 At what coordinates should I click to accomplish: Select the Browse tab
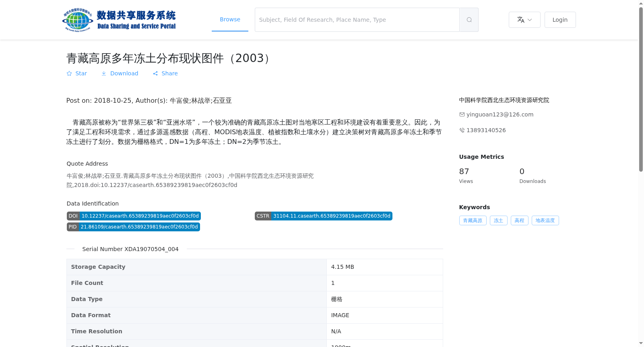[x=230, y=19]
